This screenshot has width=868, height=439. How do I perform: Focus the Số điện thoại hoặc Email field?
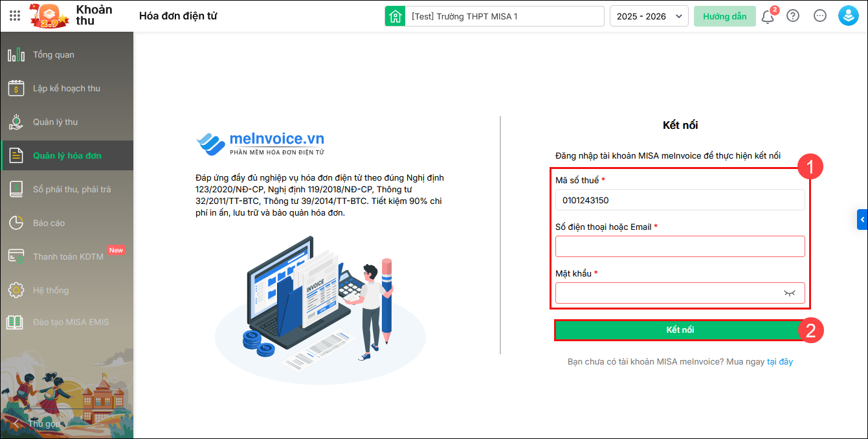click(680, 247)
